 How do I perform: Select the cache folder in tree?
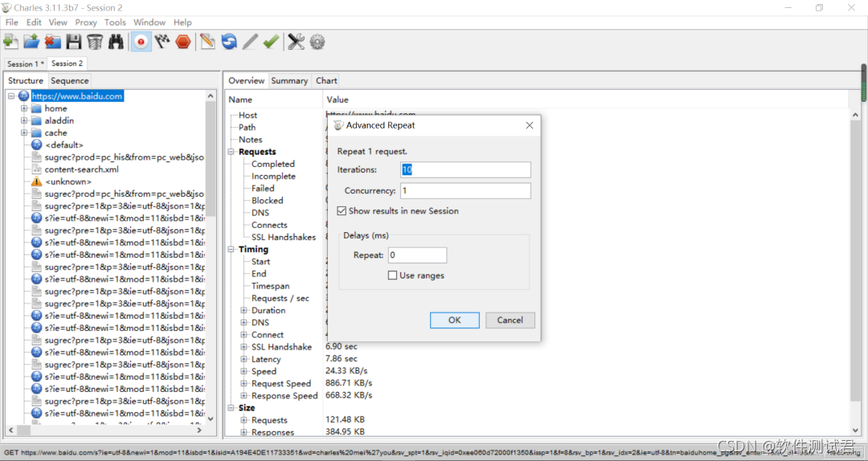pos(55,133)
